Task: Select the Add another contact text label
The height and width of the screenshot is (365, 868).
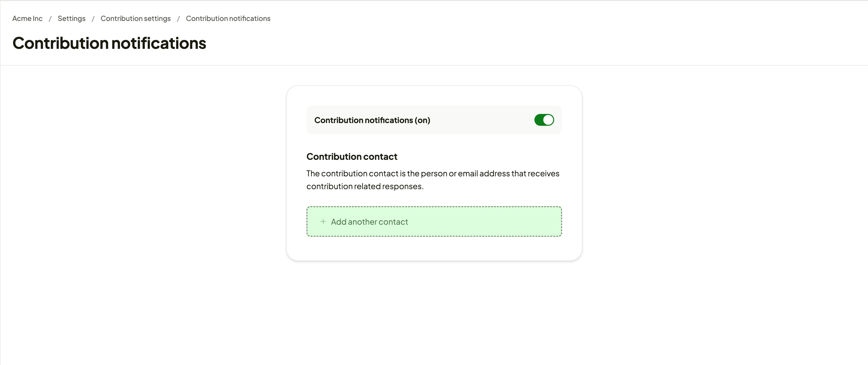Action: [370, 222]
